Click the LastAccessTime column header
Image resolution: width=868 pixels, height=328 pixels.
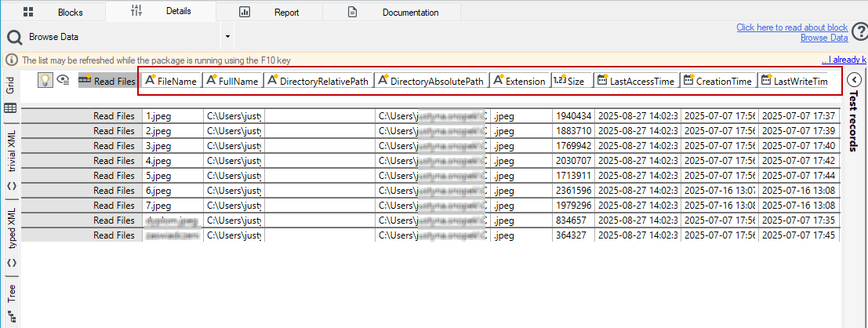(x=636, y=81)
